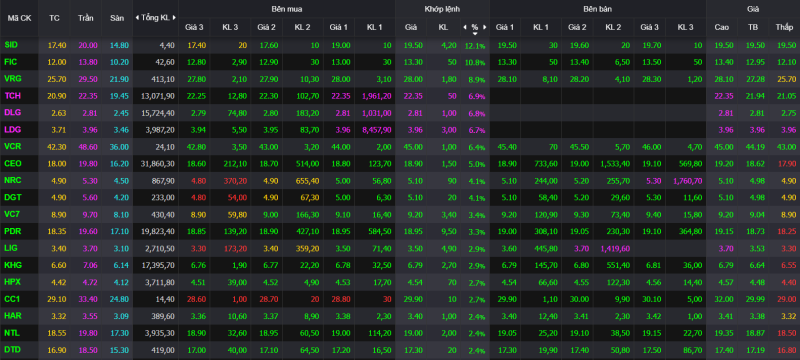Image resolution: width=800 pixels, height=360 pixels.
Task: Click the Khớp lệnh group header
Action: (442, 9)
